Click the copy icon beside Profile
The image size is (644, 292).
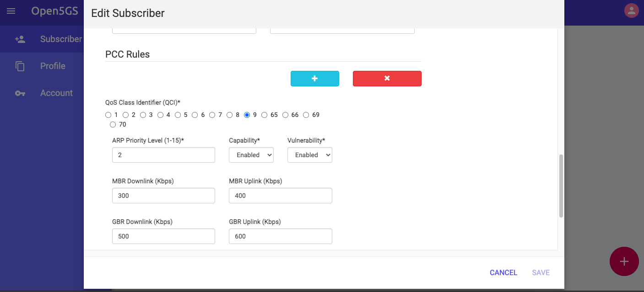[x=20, y=66]
